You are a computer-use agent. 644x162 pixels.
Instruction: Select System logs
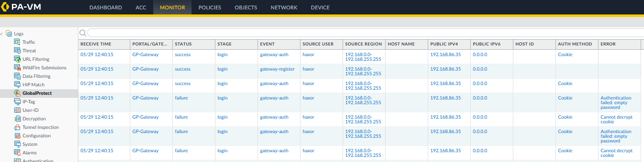pyautogui.click(x=30, y=144)
